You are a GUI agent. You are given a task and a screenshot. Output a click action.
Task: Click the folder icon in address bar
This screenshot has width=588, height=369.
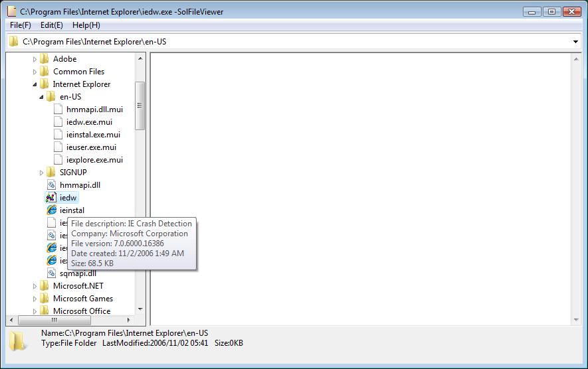(x=13, y=41)
